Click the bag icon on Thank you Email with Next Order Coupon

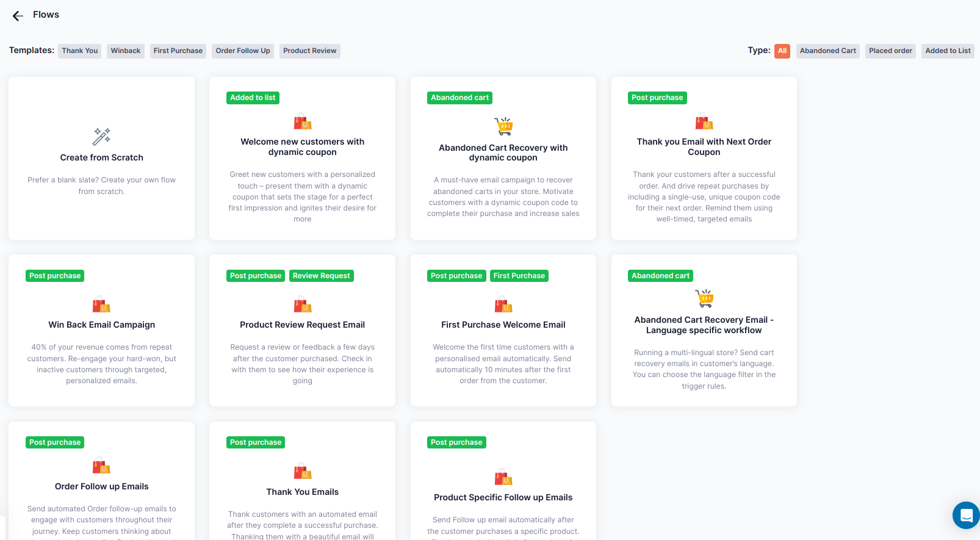[x=704, y=121]
